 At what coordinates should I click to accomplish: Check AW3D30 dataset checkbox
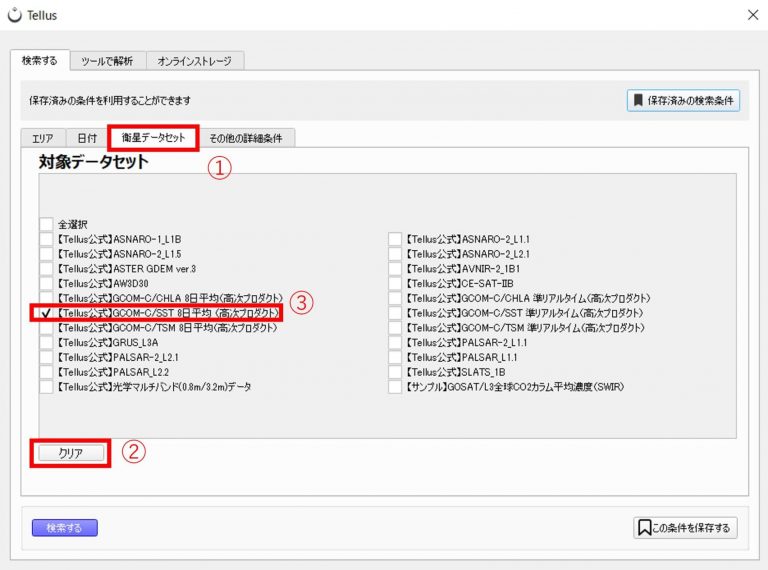[47, 283]
